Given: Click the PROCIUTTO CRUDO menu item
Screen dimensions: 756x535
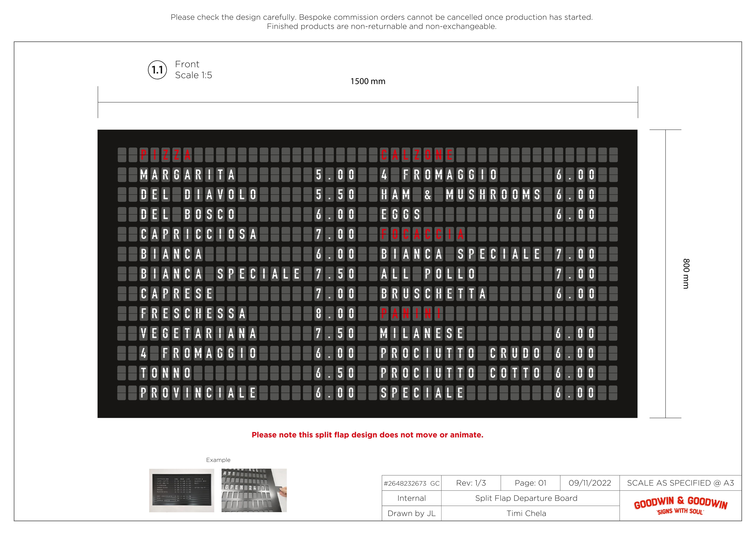Looking at the screenshot, I should pyautogui.click(x=460, y=353).
